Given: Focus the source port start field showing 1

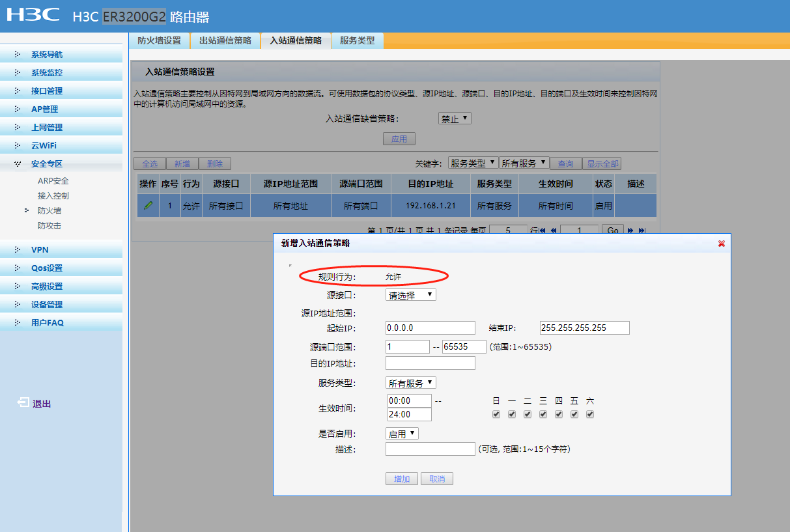Looking at the screenshot, I should coord(408,346).
